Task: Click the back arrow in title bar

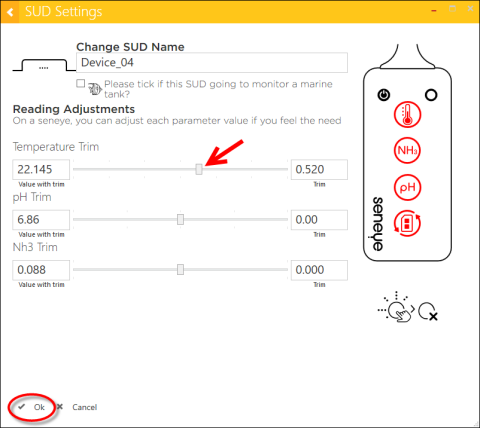Action: [10, 12]
